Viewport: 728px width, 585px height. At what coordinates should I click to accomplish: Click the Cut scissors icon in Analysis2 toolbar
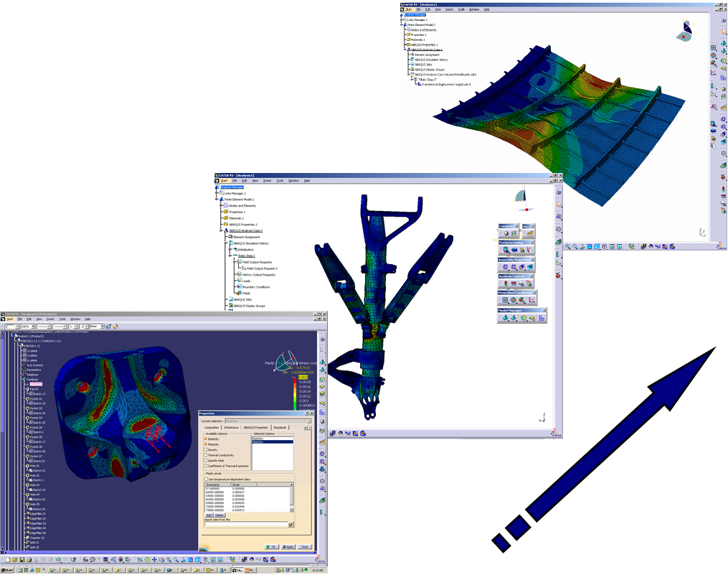(36, 560)
